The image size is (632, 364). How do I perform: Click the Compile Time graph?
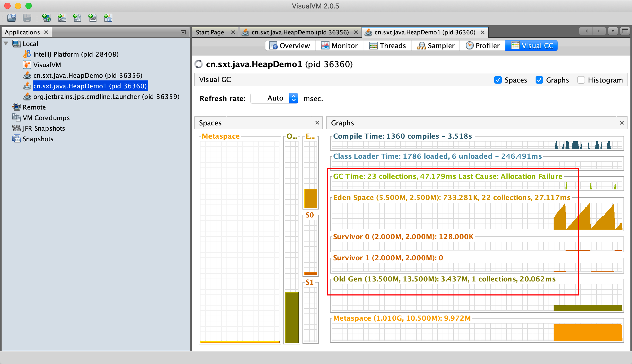pyautogui.click(x=477, y=145)
